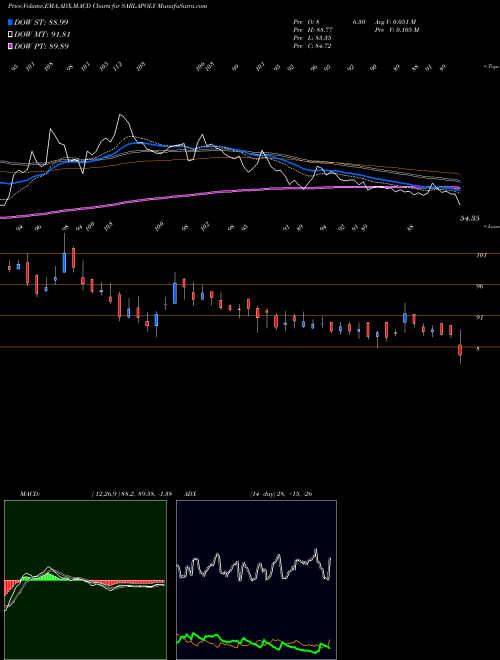
Task: Click the ADX (14 day) values text
Action: (x=280, y=494)
